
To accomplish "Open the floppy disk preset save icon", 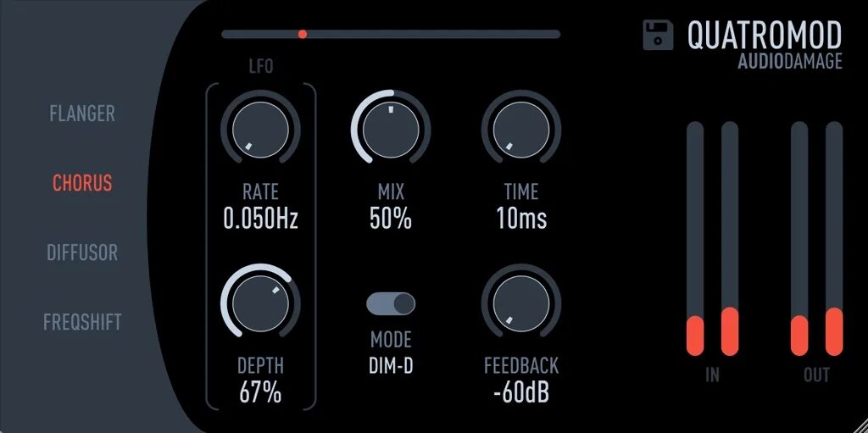I will point(658,35).
